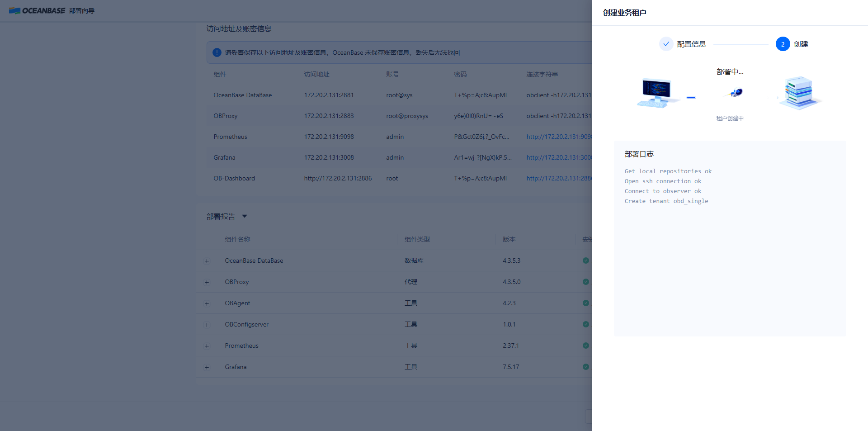Click green status icon in OBProxy row
Viewport: 868px width, 431px height.
coord(586,282)
